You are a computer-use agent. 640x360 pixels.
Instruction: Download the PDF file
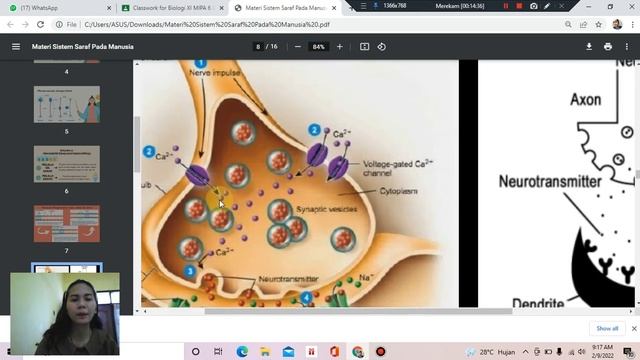(589, 47)
